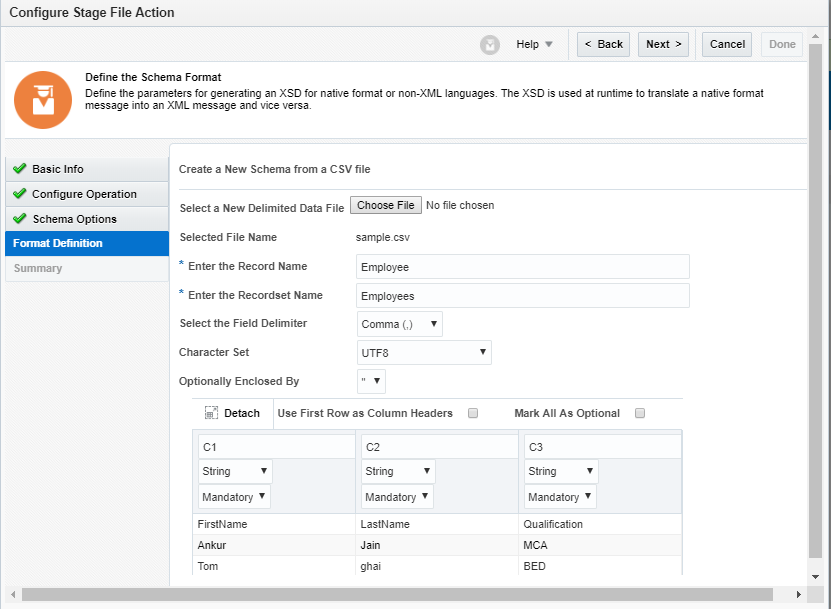
Task: Click the Record Name input field
Action: pos(523,267)
